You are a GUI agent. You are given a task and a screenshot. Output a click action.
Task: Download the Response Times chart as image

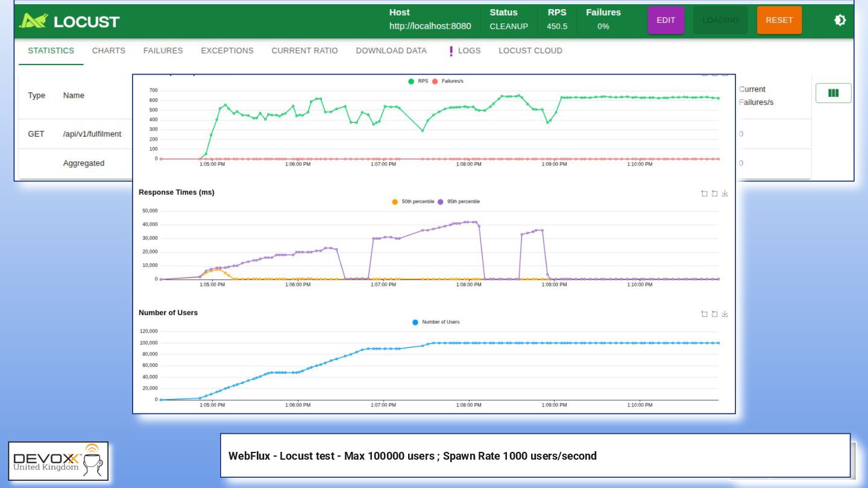click(725, 193)
